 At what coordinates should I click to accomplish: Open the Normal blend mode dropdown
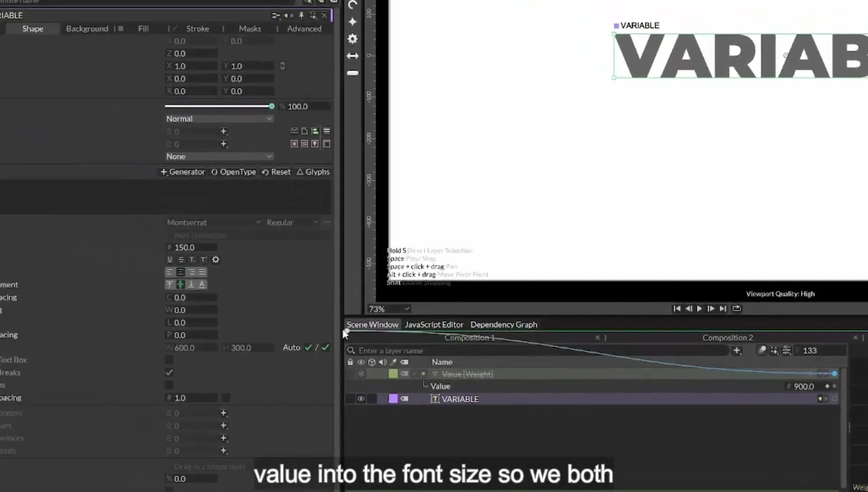219,118
